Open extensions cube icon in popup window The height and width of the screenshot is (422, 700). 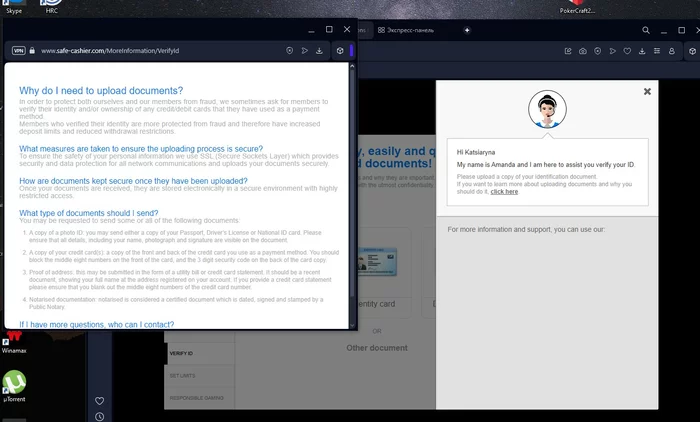click(x=340, y=51)
